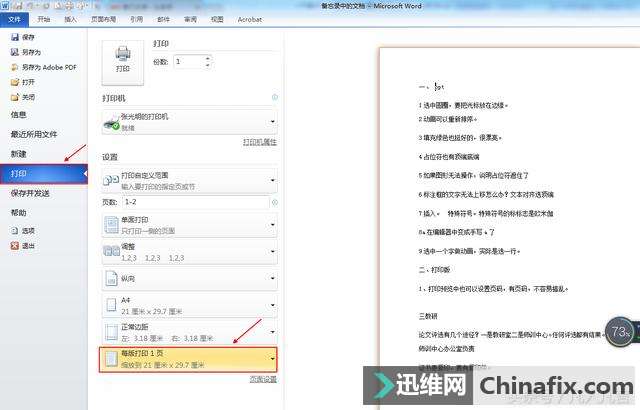
Task: Click 退出 to exit Word
Action: pos(23,246)
